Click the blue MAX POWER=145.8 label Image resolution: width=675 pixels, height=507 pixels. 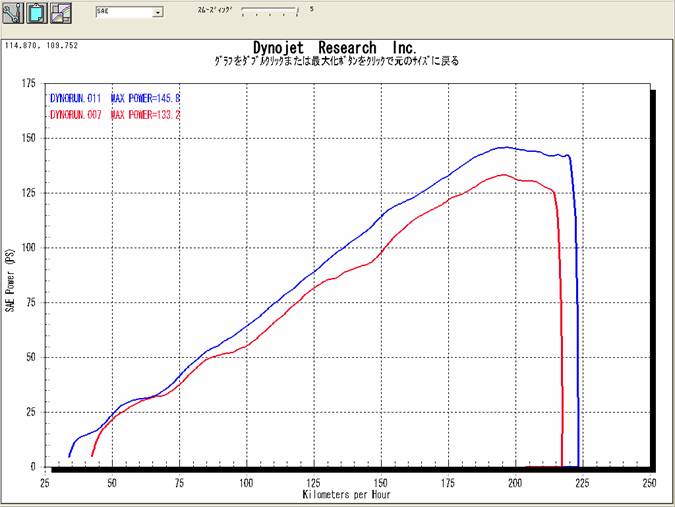(146, 99)
